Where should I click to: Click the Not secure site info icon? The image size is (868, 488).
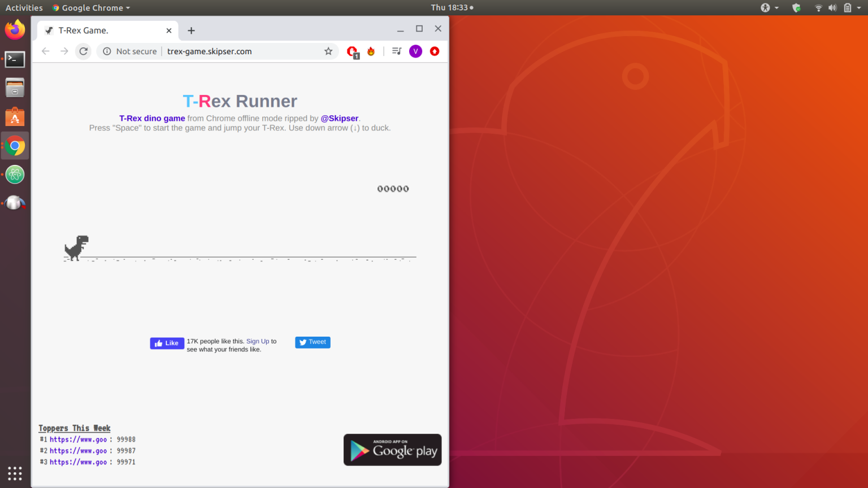107,51
